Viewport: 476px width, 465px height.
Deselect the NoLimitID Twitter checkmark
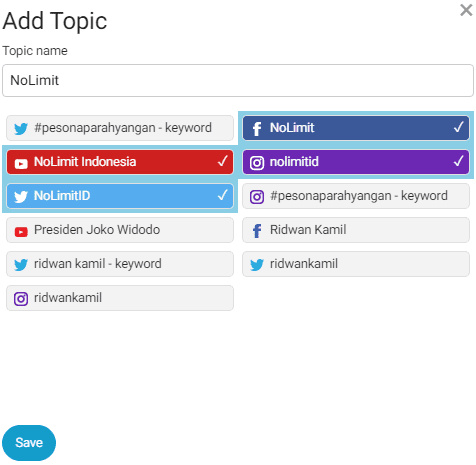click(223, 195)
